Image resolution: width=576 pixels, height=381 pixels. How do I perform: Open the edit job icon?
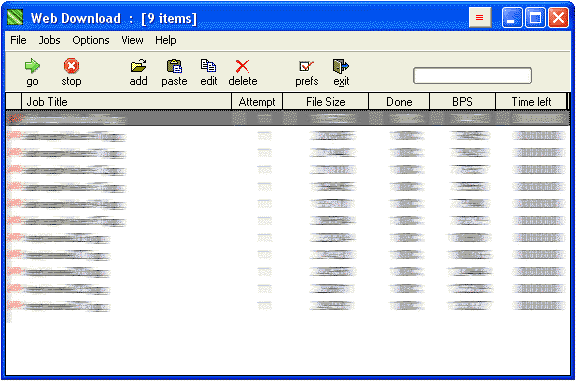[x=208, y=66]
